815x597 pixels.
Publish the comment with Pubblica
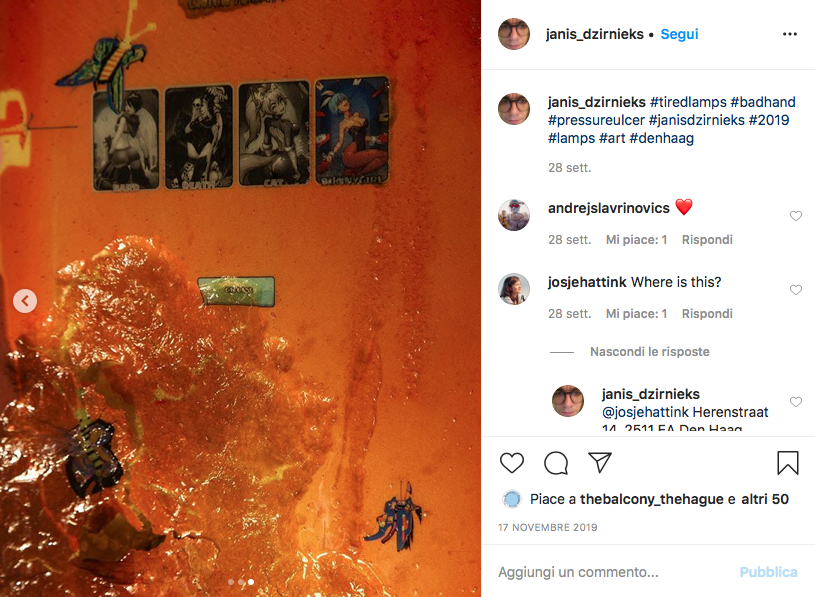click(768, 572)
